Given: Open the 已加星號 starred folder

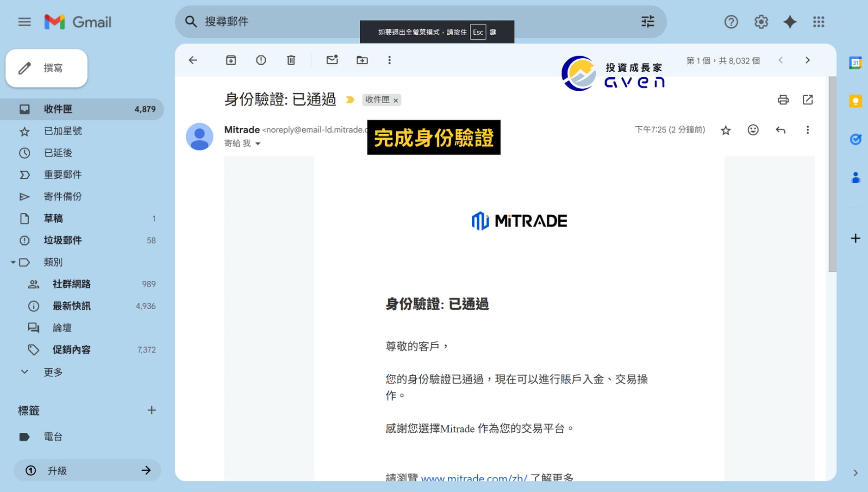Looking at the screenshot, I should [82, 131].
